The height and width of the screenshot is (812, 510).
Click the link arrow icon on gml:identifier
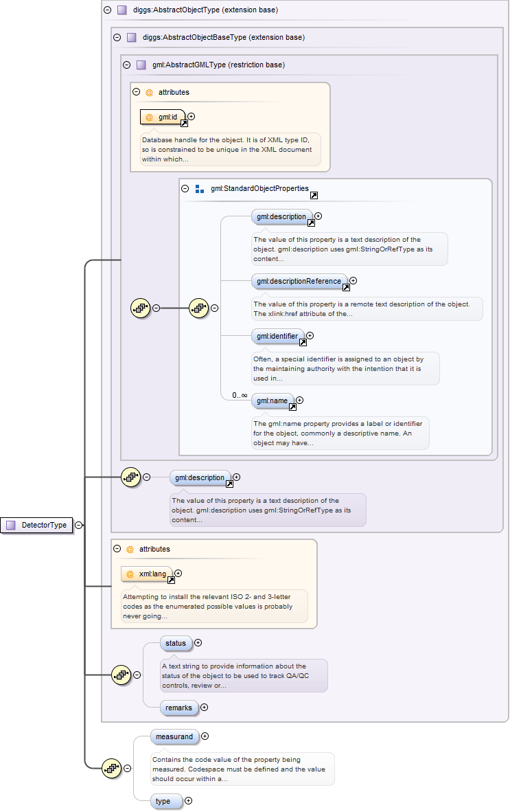pyautogui.click(x=303, y=342)
